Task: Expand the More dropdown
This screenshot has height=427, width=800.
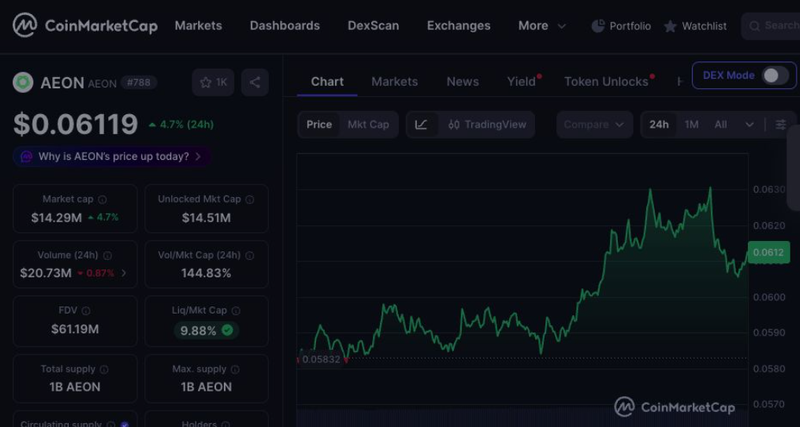Action: pos(542,26)
